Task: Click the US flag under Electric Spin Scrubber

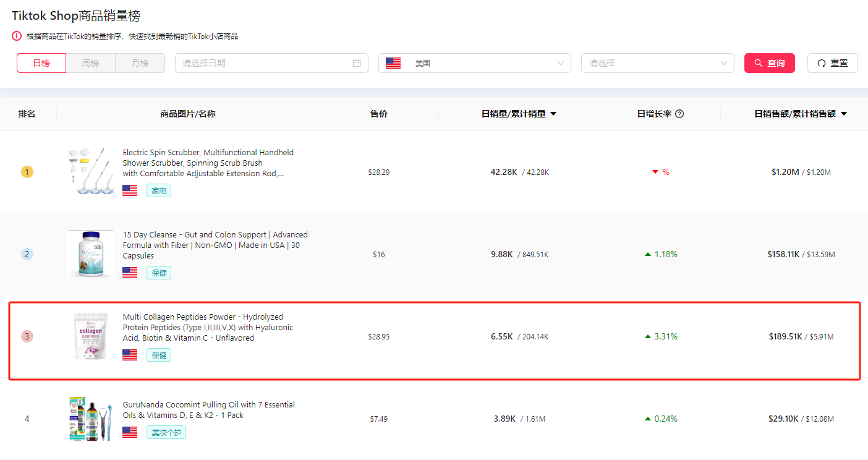Action: pos(130,190)
